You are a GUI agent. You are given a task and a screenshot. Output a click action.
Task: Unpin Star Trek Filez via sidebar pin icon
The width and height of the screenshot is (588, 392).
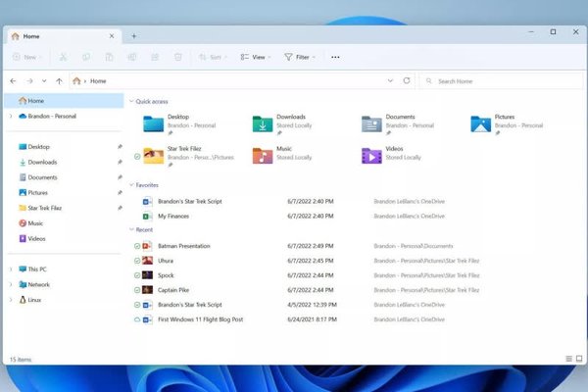pos(120,208)
